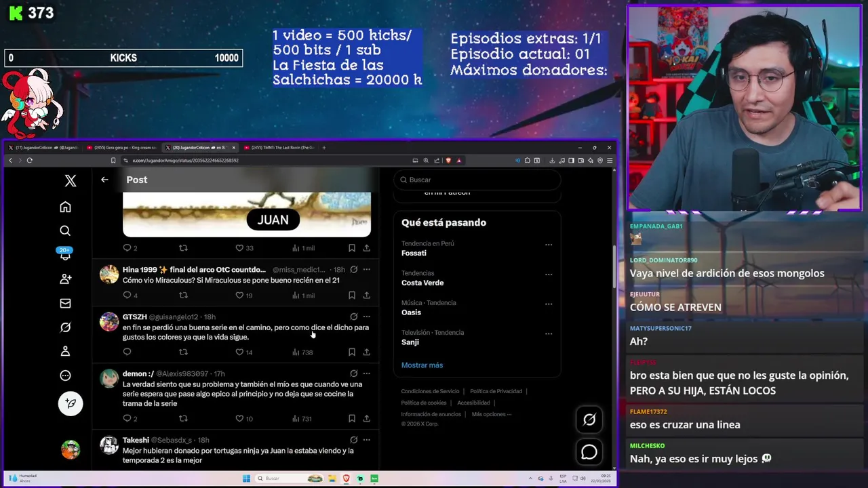Viewport: 868px width, 488px height.
Task: Open options for Costa Verde trend
Action: (x=549, y=274)
